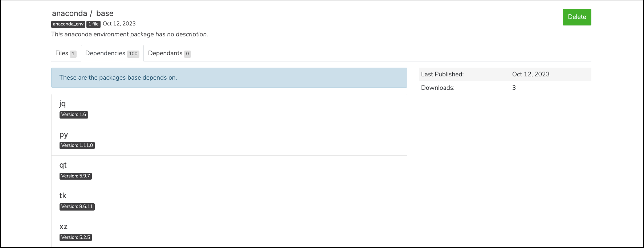Image resolution: width=644 pixels, height=248 pixels.
Task: Click the bold base link in info banner
Action: coord(134,77)
